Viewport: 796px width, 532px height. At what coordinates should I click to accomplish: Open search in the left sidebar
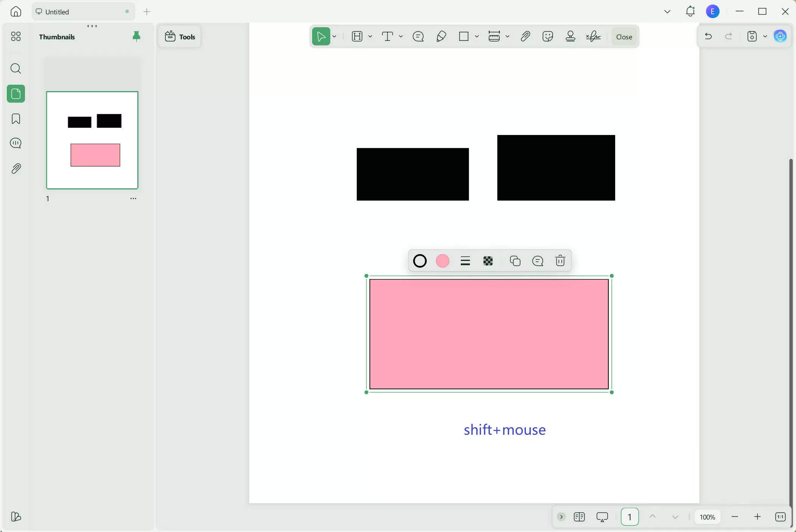tap(16, 69)
